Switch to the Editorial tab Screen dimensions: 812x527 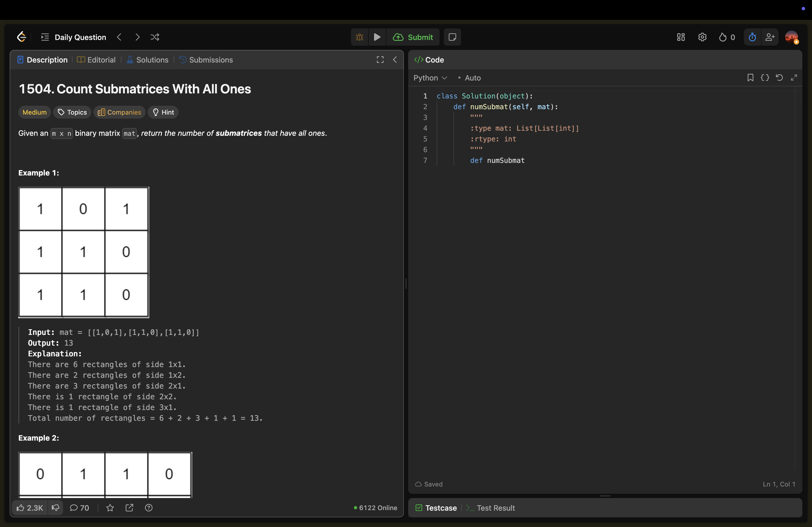(x=97, y=60)
